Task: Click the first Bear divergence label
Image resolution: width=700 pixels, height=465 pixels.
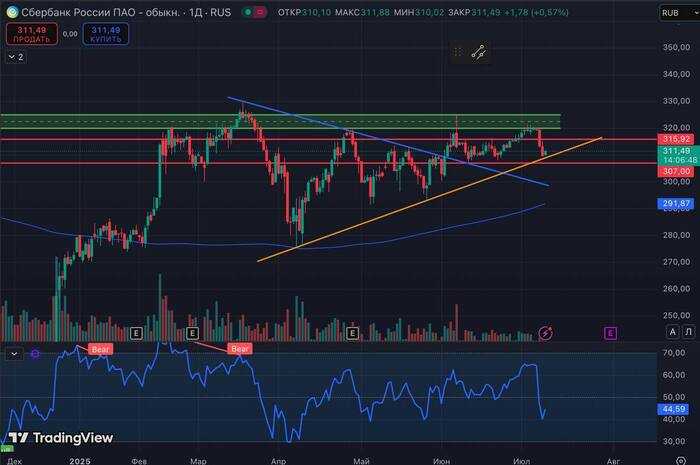Action: coord(101,348)
